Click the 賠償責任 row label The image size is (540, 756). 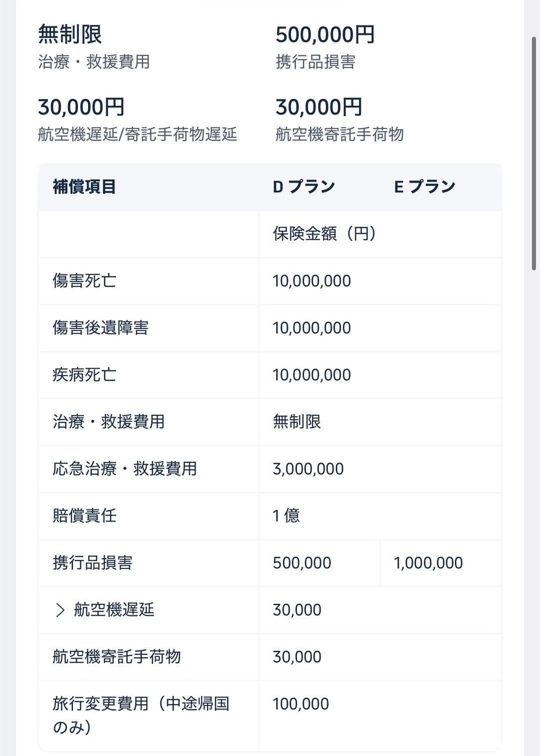(84, 515)
